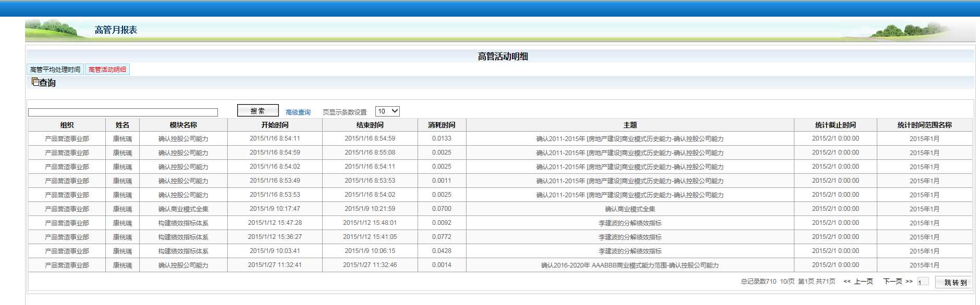Click 康桃瑀 in the 0.0133 row
Image resolution: width=980 pixels, height=305 pixels.
point(123,139)
